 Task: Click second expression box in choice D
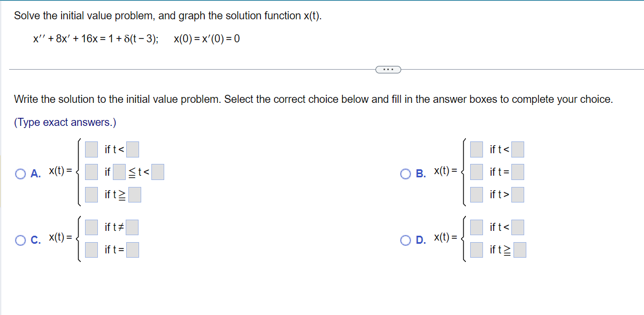[477, 250]
